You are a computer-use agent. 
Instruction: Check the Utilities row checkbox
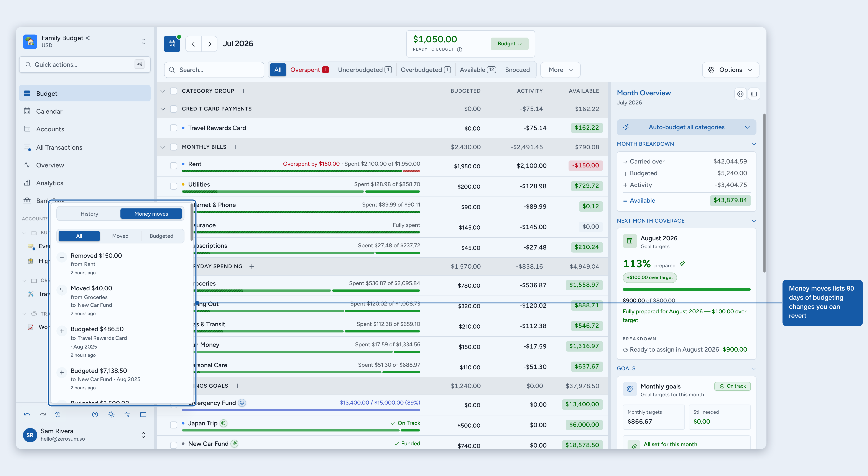[x=174, y=186]
